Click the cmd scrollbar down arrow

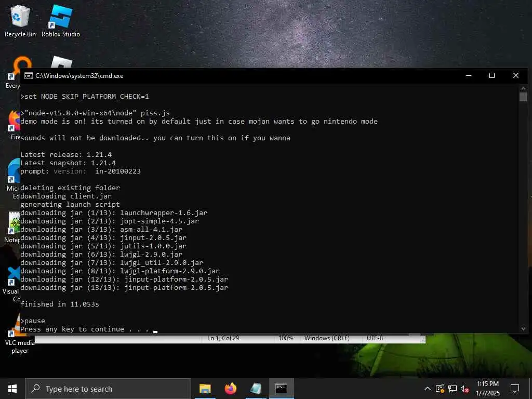[x=523, y=329]
